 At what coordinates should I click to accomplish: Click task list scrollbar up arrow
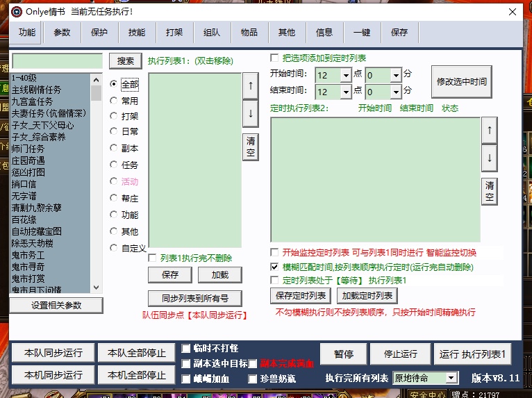click(96, 80)
